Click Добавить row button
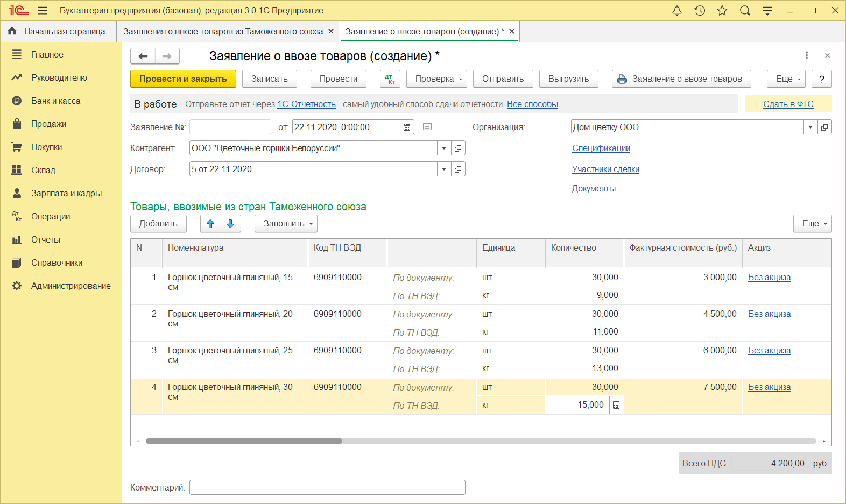 (x=158, y=224)
